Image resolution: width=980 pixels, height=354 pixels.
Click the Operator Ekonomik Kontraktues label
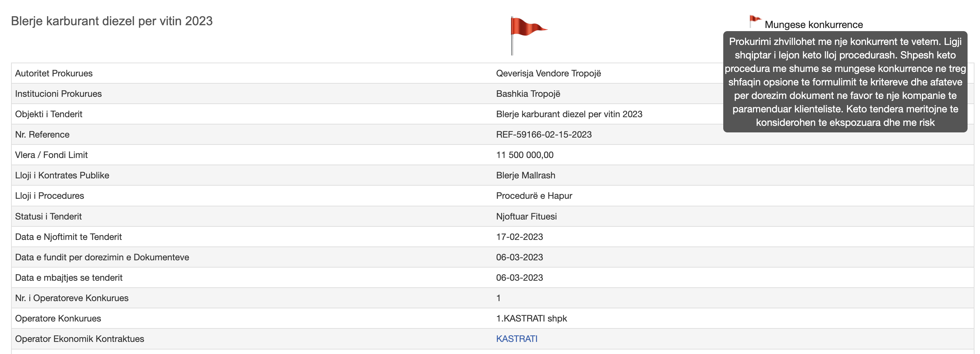click(x=79, y=339)
